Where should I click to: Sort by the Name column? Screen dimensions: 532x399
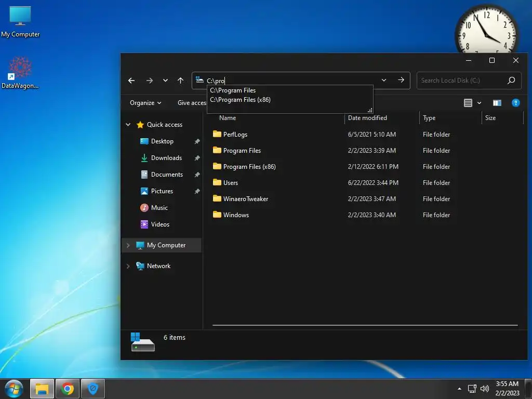228,118
